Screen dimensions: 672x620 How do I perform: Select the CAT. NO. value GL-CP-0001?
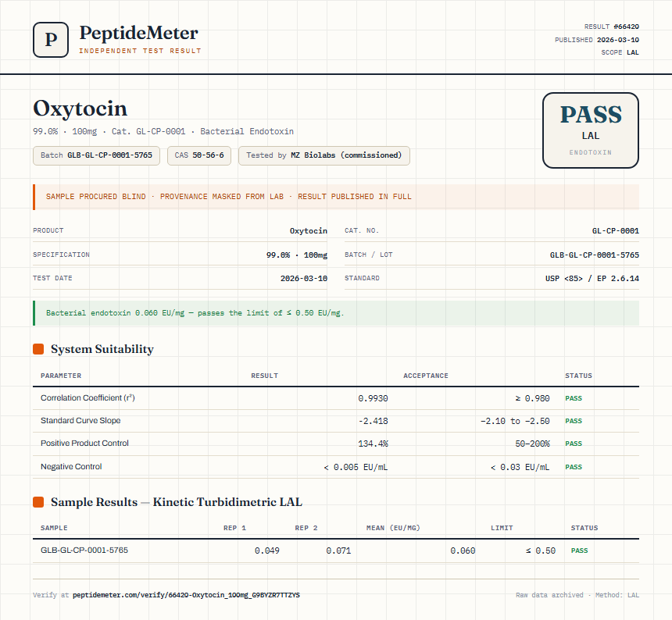pyautogui.click(x=616, y=231)
